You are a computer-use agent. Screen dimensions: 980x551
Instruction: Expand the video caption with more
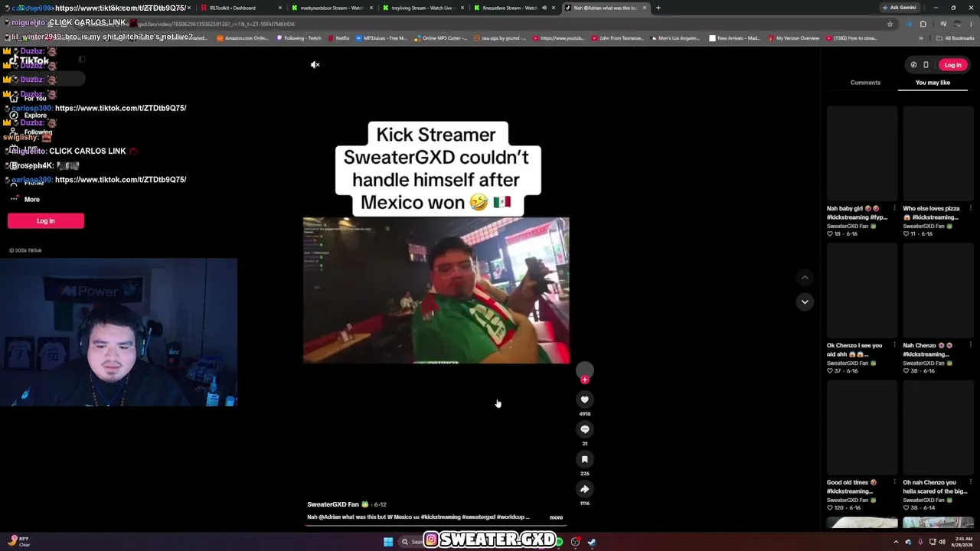pos(556,517)
